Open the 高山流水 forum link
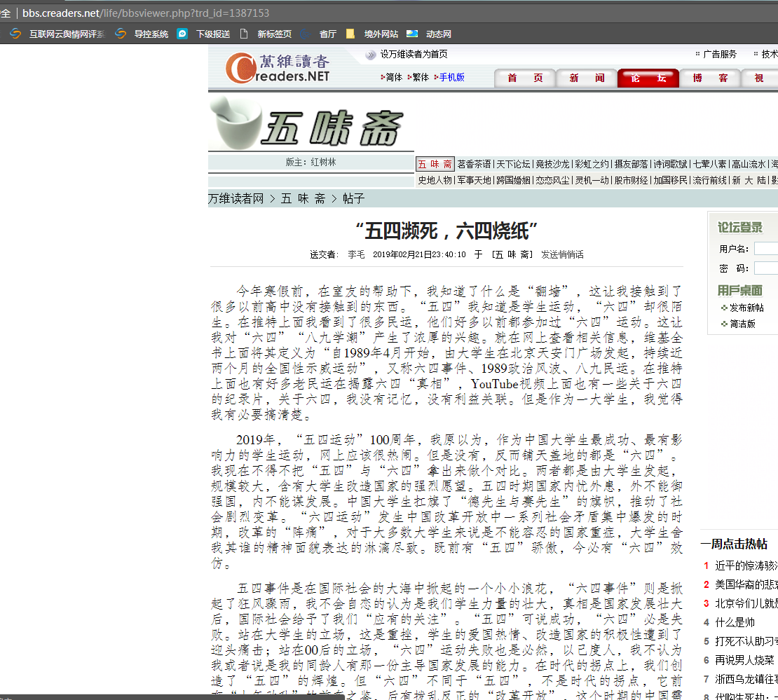Screen dimensions: 778x700 pyautogui.click(x=749, y=164)
